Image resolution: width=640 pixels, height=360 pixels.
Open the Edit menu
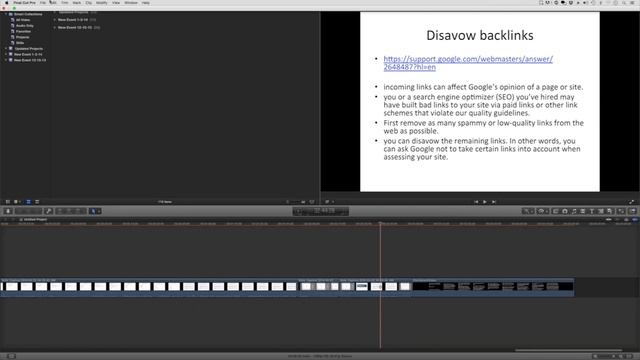click(x=53, y=3)
